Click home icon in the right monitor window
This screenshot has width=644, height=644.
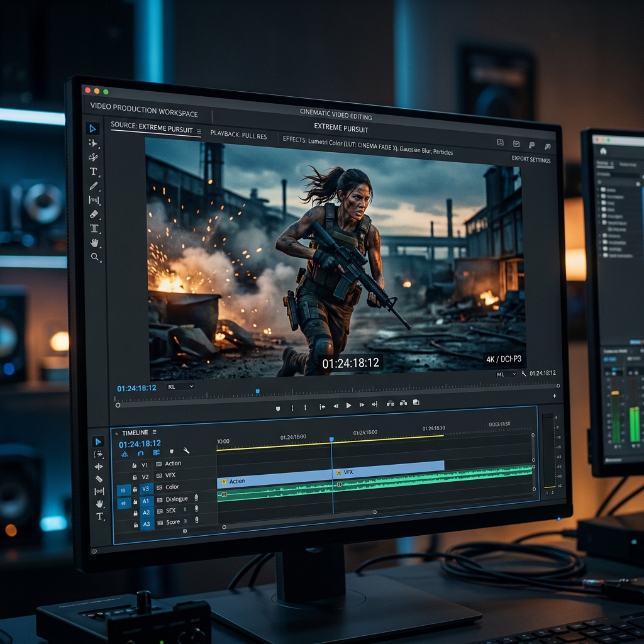603,151
